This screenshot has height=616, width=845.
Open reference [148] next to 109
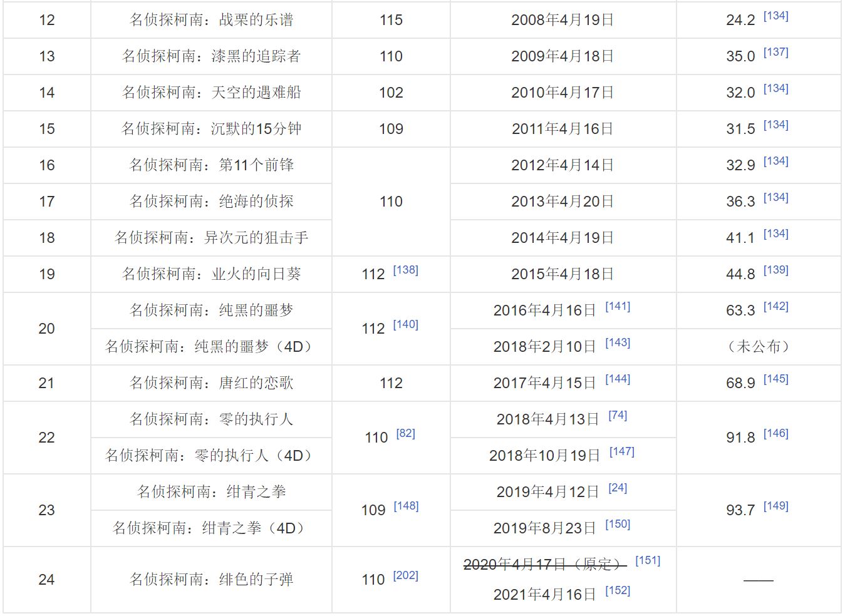pyautogui.click(x=406, y=506)
